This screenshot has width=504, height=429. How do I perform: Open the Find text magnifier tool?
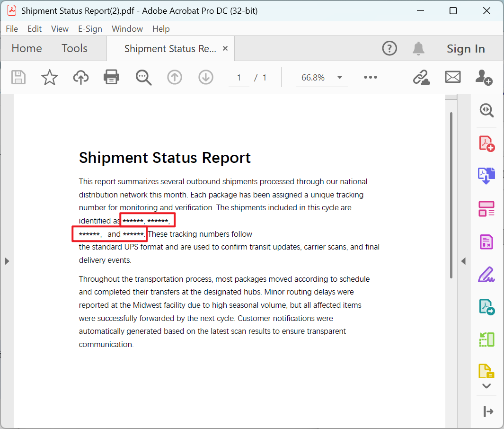(143, 77)
